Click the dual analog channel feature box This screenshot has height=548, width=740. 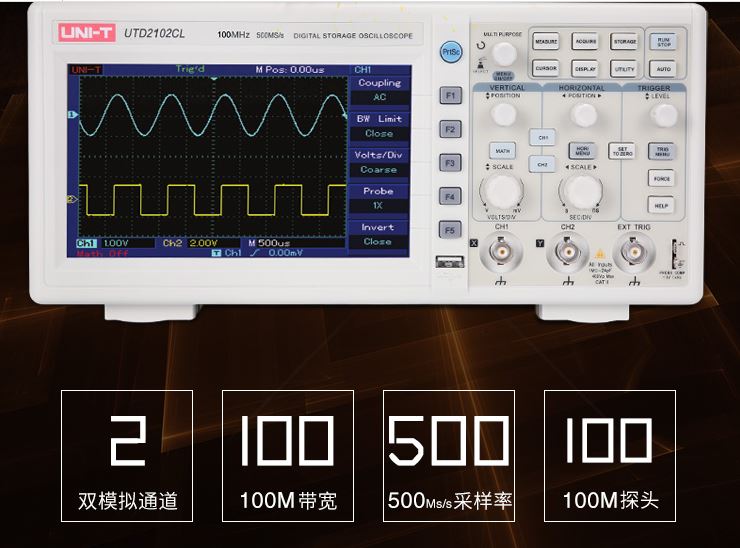click(127, 456)
